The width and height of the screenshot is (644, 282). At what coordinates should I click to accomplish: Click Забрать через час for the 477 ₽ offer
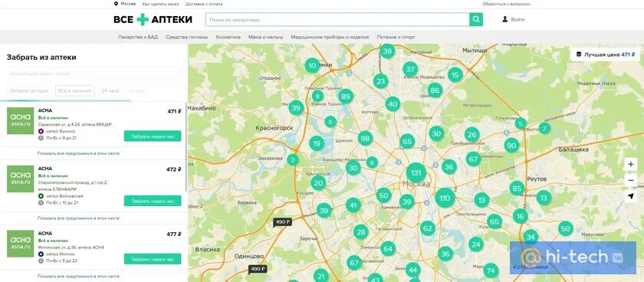tap(153, 259)
